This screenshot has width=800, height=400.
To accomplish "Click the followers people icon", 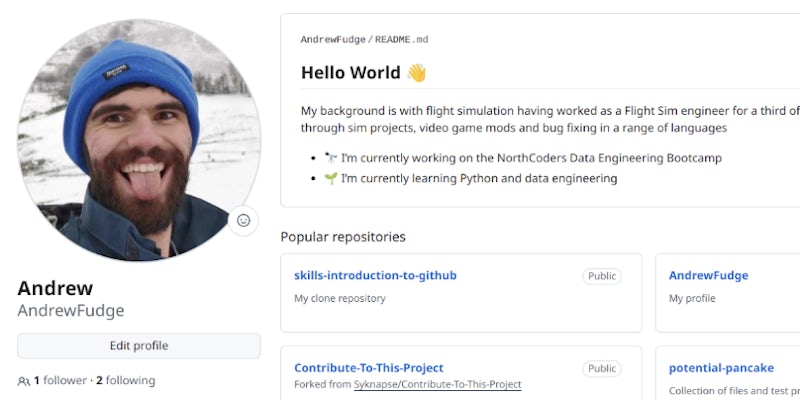I will [24, 381].
